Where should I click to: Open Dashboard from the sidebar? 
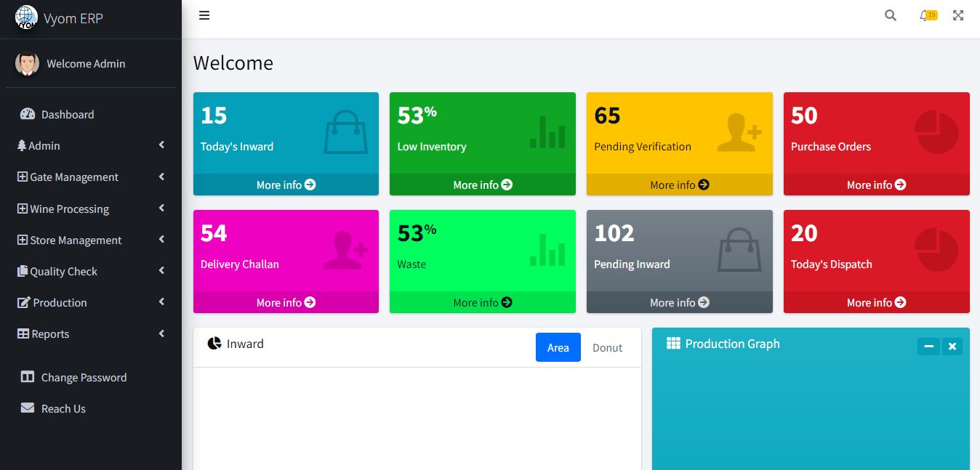click(67, 115)
